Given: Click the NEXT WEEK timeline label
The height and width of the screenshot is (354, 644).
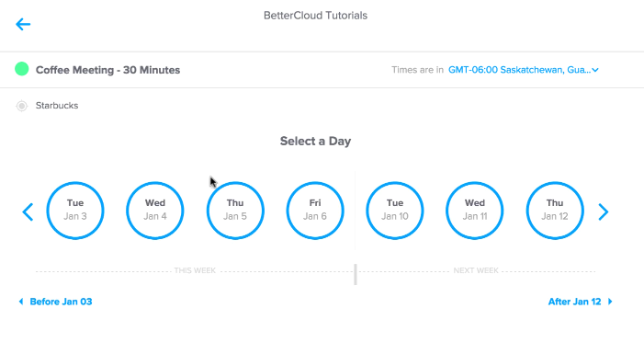Looking at the screenshot, I should coord(476,270).
